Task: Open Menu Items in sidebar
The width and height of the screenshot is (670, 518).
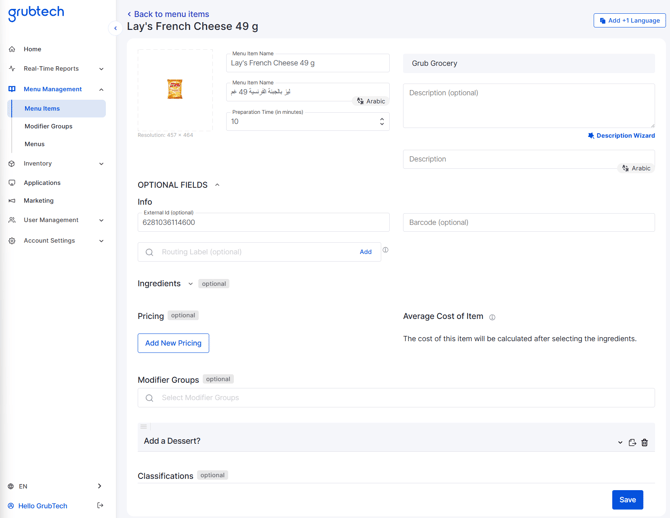Action: [57, 109]
